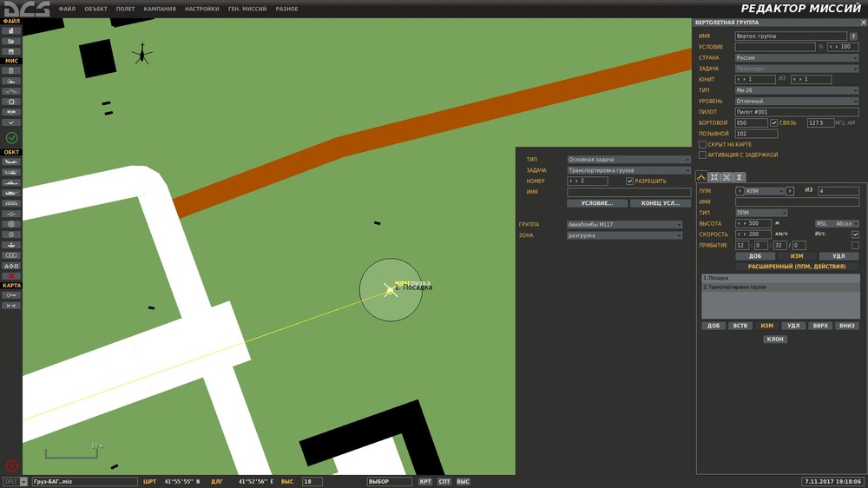Open ГРУППА dropdown Авиабомбы M117

[x=624, y=224]
